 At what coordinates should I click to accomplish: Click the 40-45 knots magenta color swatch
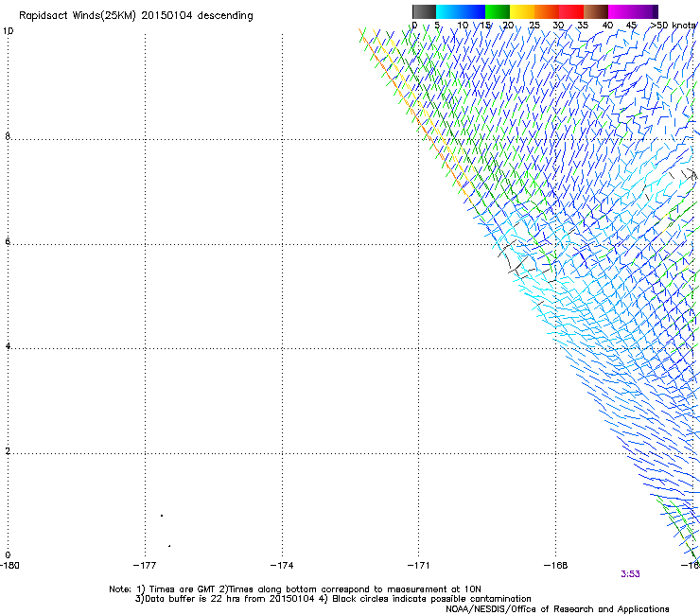(621, 11)
